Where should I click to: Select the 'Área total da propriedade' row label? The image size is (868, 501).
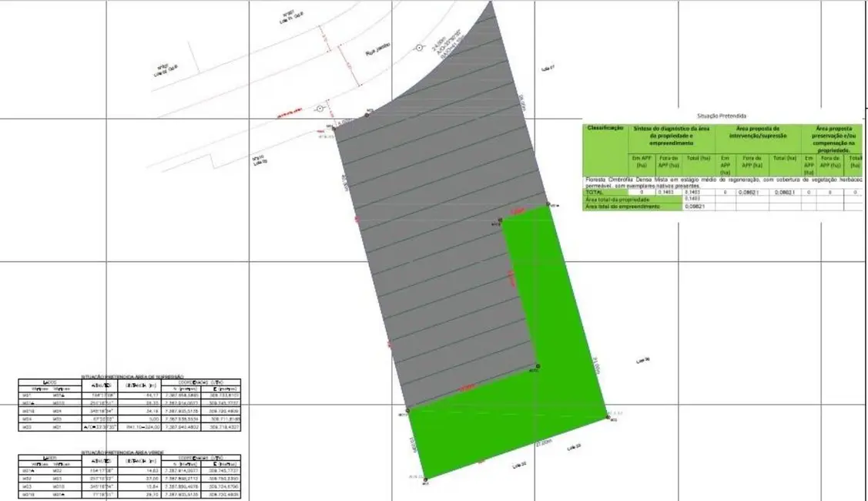click(x=622, y=199)
